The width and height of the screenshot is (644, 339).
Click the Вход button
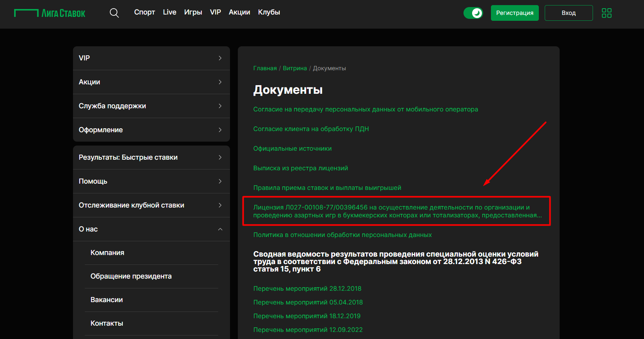(x=568, y=13)
